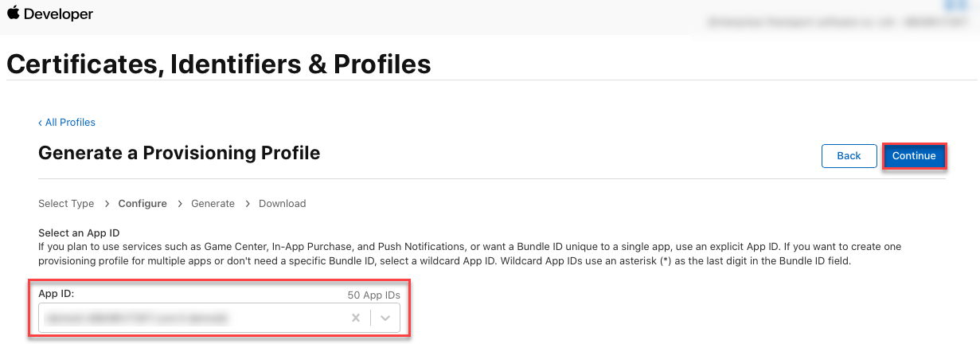
Task: Click chevron between Generate and Download
Action: 247,204
